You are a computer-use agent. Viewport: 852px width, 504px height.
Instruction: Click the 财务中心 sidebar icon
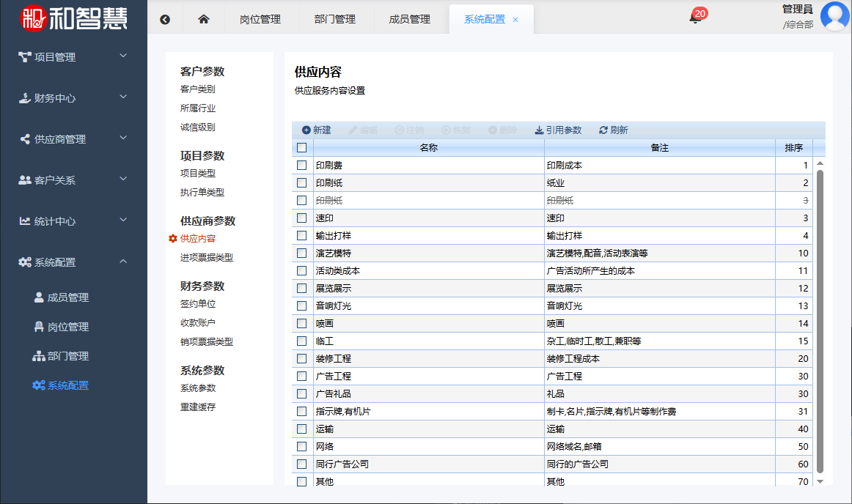tap(24, 98)
